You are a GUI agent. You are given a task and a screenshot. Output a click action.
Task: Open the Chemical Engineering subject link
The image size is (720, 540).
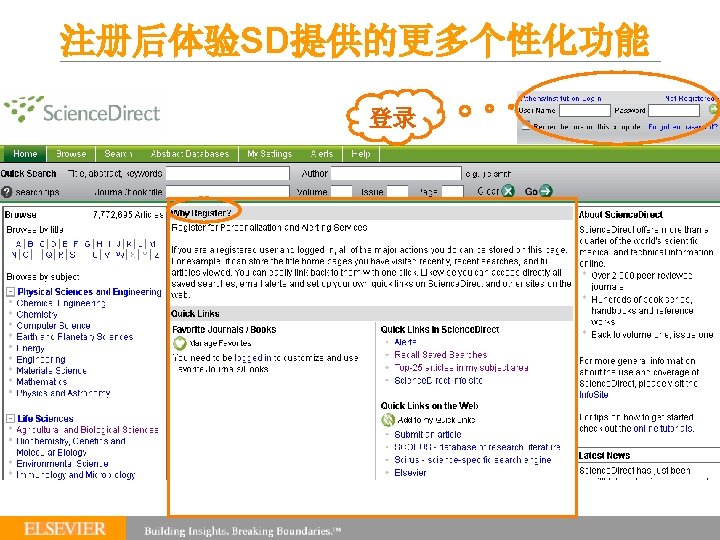point(61,303)
